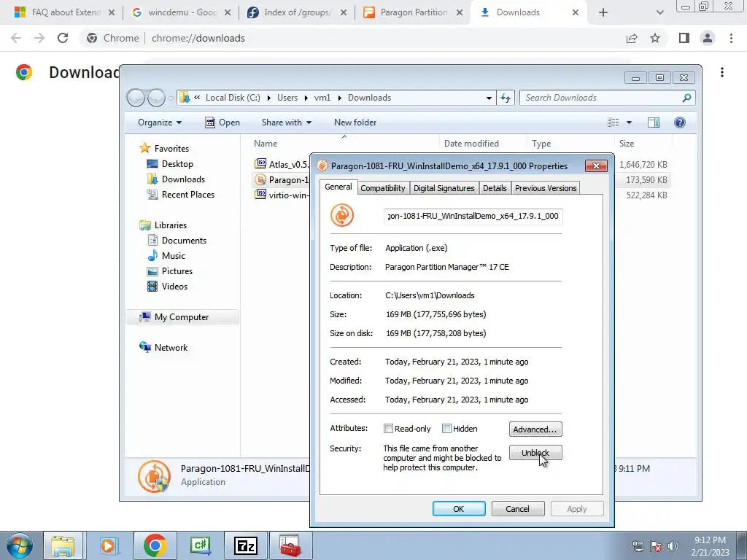Viewport: 747px width, 560px height.
Task: Cancel the Properties dialog
Action: coord(517,508)
